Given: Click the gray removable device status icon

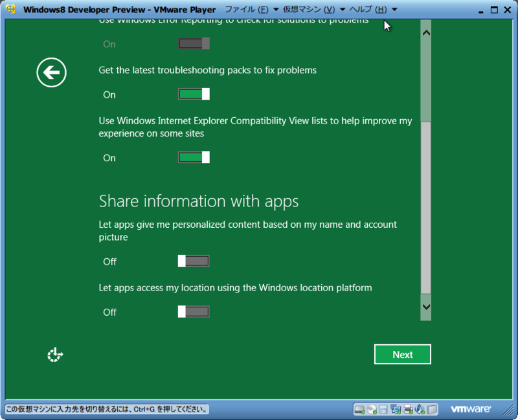Looking at the screenshot, I should (432, 410).
